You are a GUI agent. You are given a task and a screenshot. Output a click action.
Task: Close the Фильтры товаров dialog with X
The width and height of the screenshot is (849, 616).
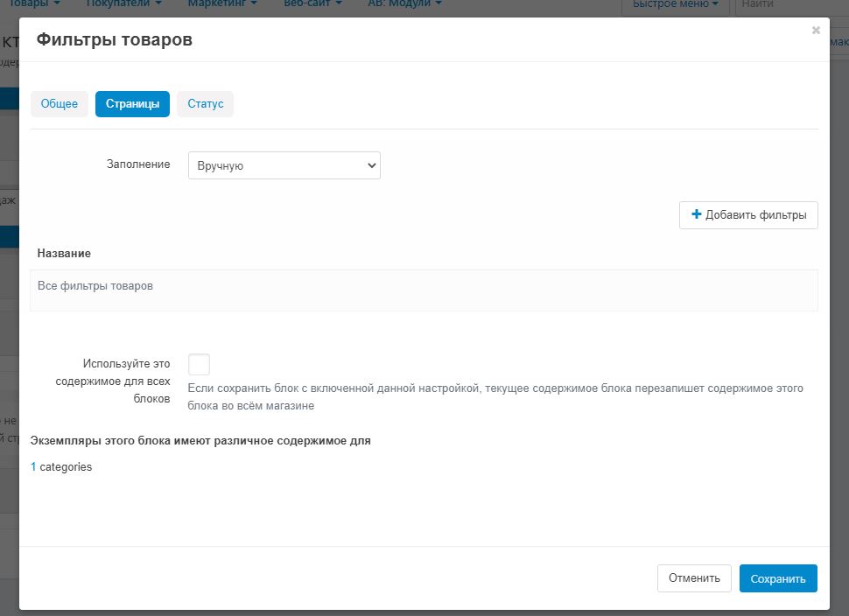[x=816, y=31]
